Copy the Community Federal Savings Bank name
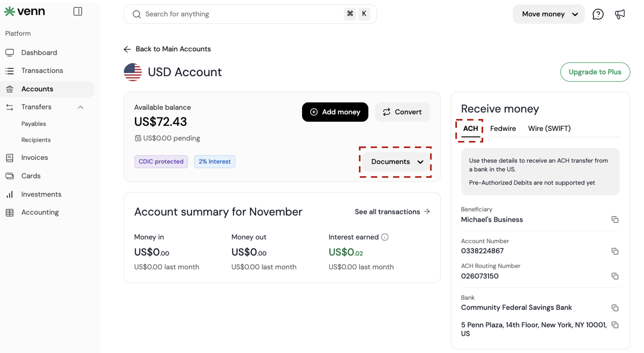Viewport: 644px width, 353px height. click(x=615, y=308)
